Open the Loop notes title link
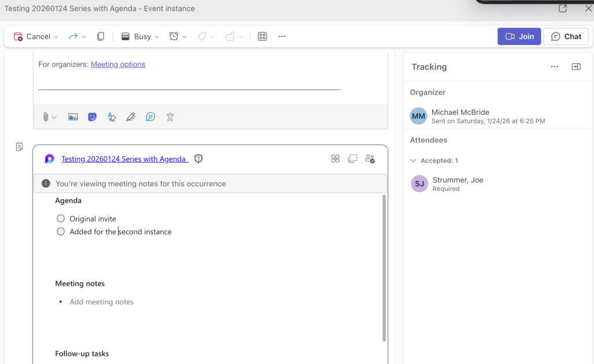 coord(124,159)
